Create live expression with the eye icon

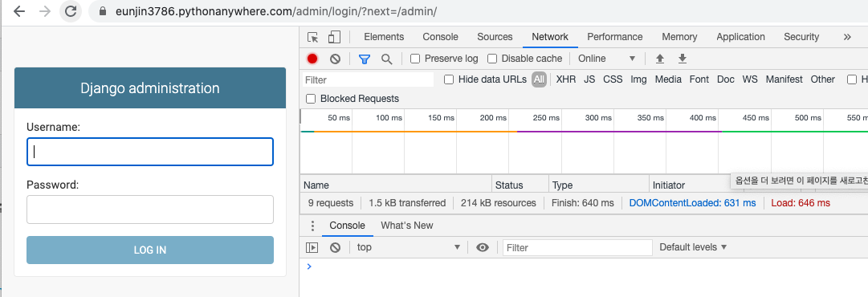[x=483, y=247]
